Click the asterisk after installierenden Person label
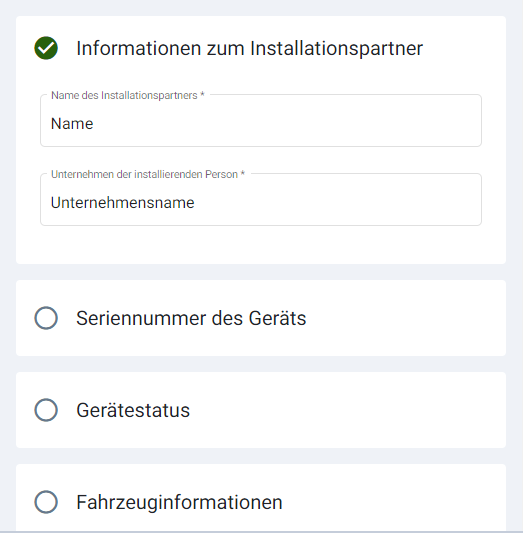This screenshot has width=523, height=533. 243,173
